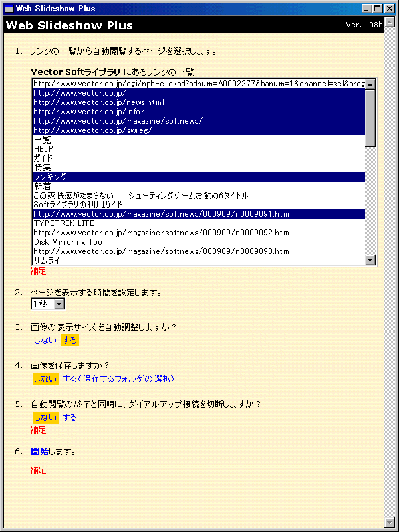
Task: Choose する（保存するフォルダの選択） option
Action: click(x=118, y=379)
